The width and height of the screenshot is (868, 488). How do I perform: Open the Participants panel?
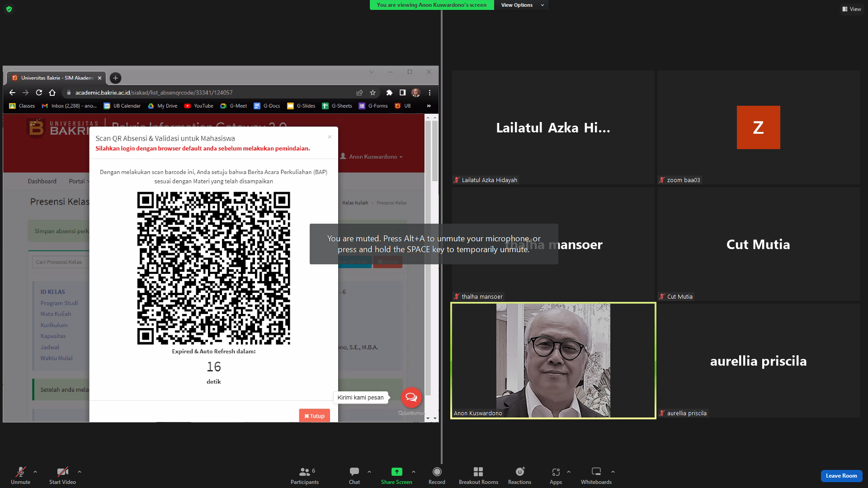click(305, 475)
